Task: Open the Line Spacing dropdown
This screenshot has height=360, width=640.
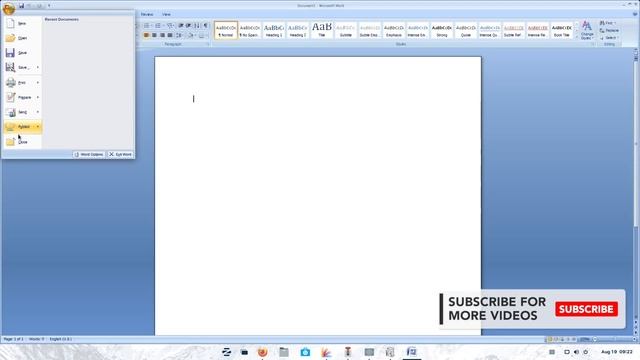Action: tap(180, 36)
